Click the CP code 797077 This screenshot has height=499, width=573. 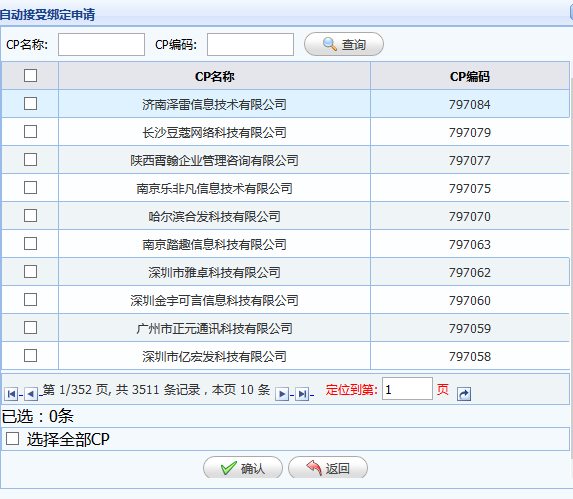coord(470,160)
